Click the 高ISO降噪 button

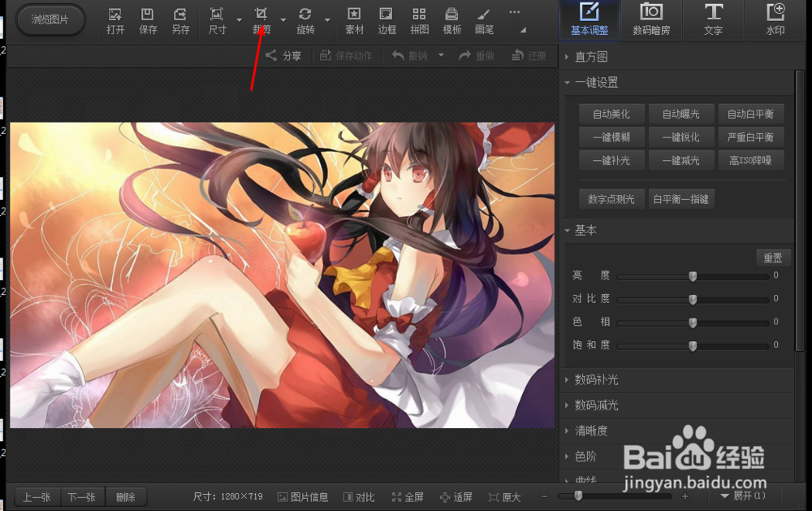coord(750,161)
